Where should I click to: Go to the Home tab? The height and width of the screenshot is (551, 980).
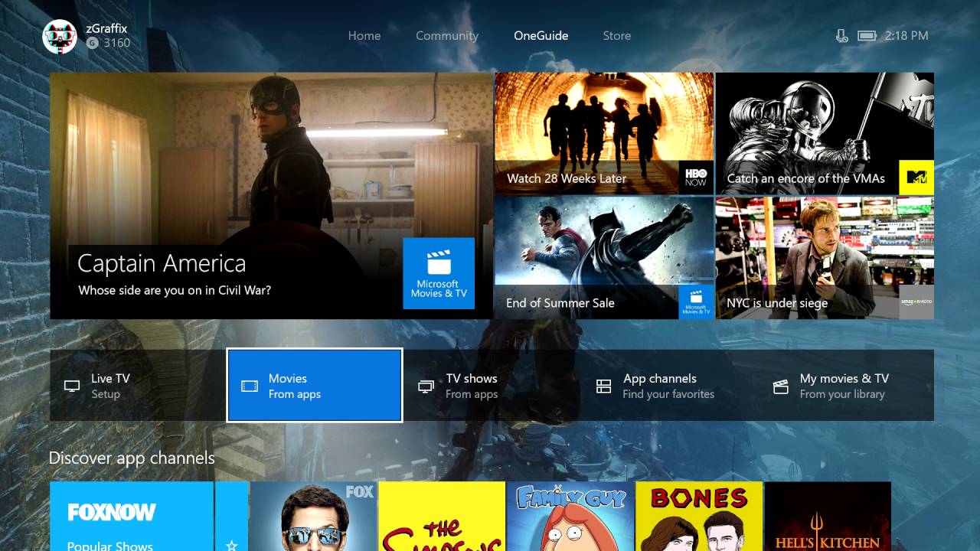[x=364, y=35]
